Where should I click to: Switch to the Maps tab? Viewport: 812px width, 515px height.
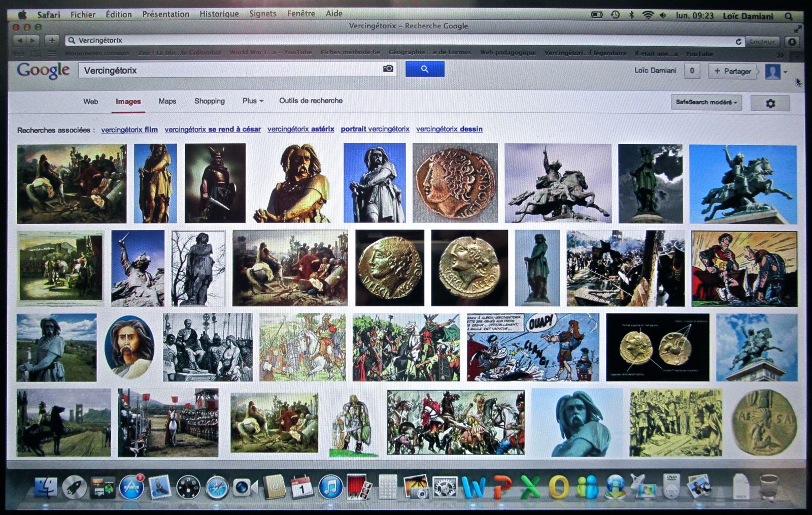(x=167, y=101)
